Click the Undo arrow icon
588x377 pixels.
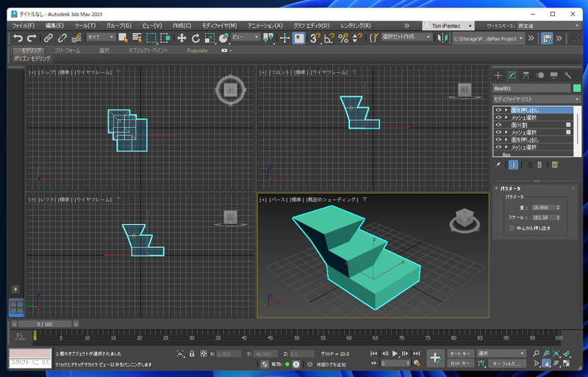pyautogui.click(x=17, y=38)
